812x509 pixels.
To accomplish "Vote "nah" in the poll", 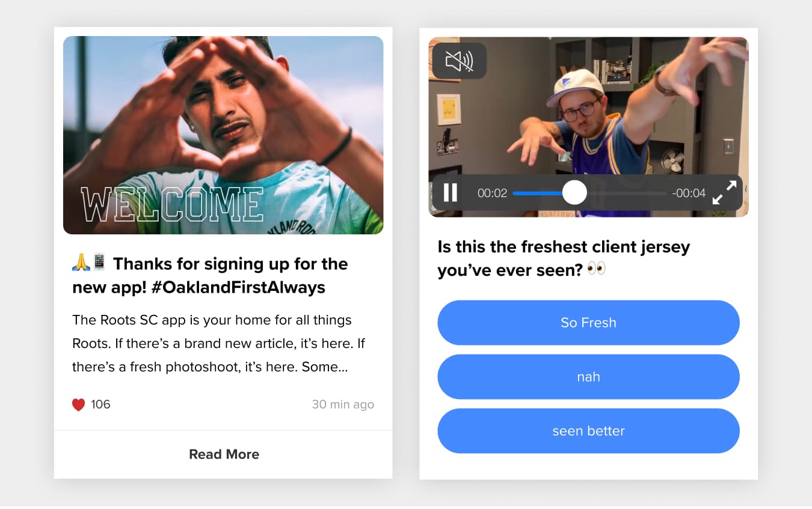I will [x=588, y=377].
